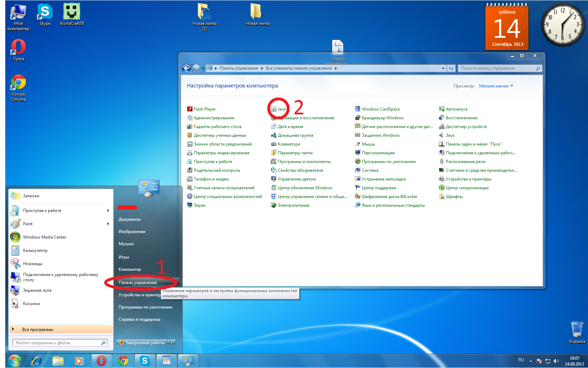Click the RU language indicator

(521, 360)
